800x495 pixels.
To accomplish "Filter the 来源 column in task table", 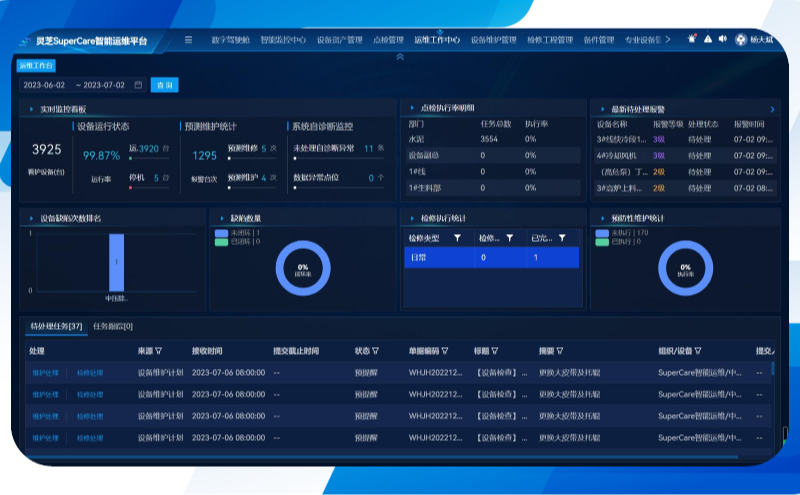I will pos(158,351).
